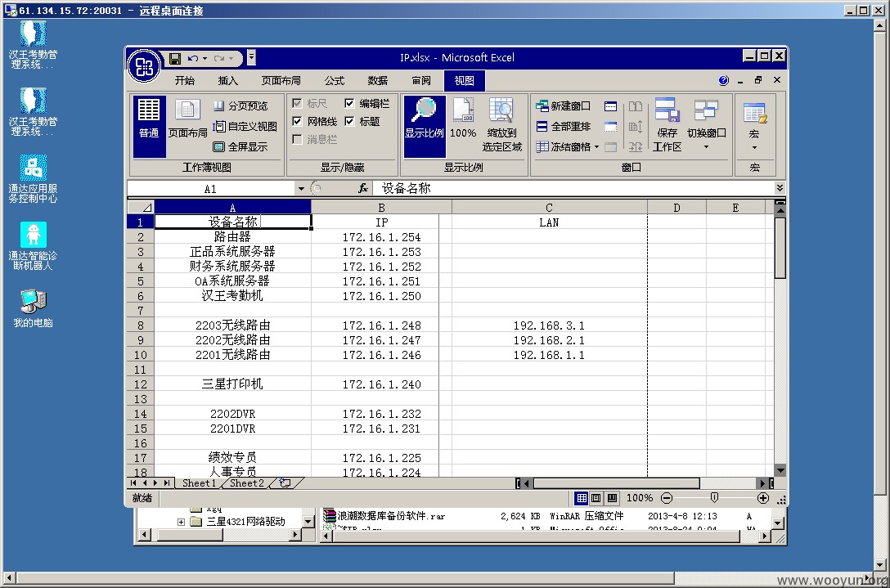Open Page Break Preview (分页预览)
The image size is (890, 588).
pos(240,106)
